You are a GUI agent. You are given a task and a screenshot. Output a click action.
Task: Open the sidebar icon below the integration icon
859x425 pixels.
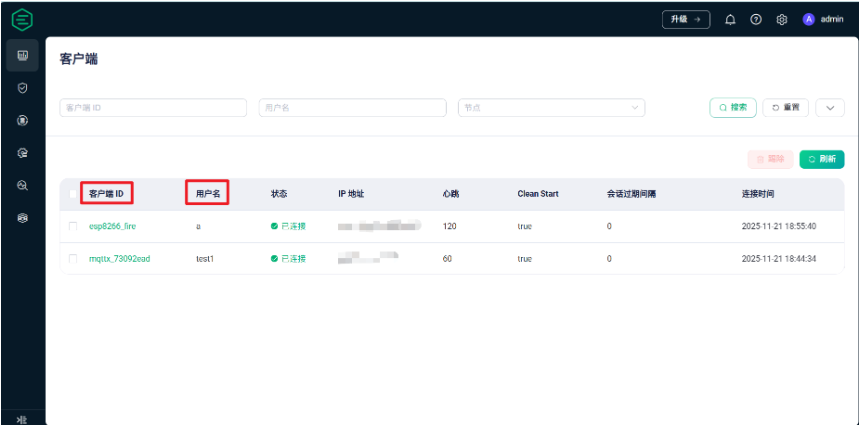point(22,153)
